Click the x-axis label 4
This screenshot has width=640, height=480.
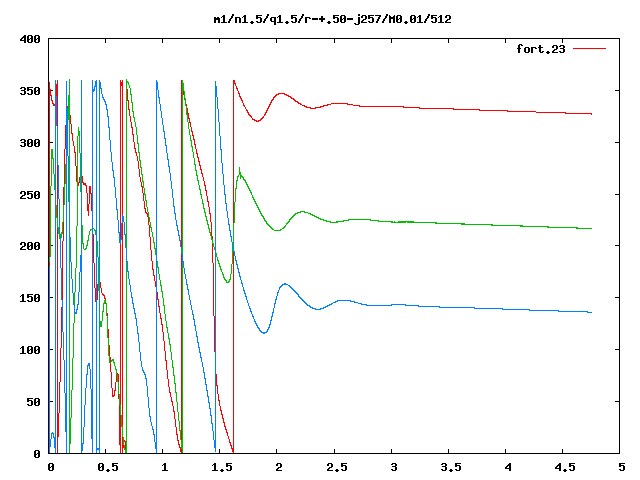(x=508, y=467)
